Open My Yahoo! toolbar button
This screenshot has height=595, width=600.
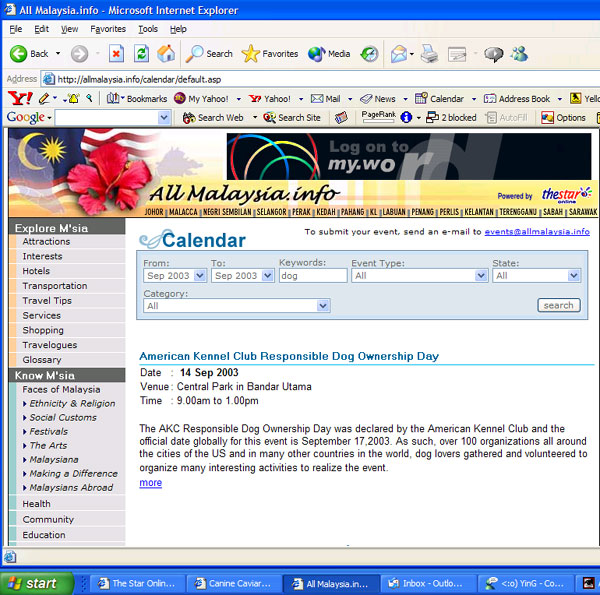coord(201,99)
